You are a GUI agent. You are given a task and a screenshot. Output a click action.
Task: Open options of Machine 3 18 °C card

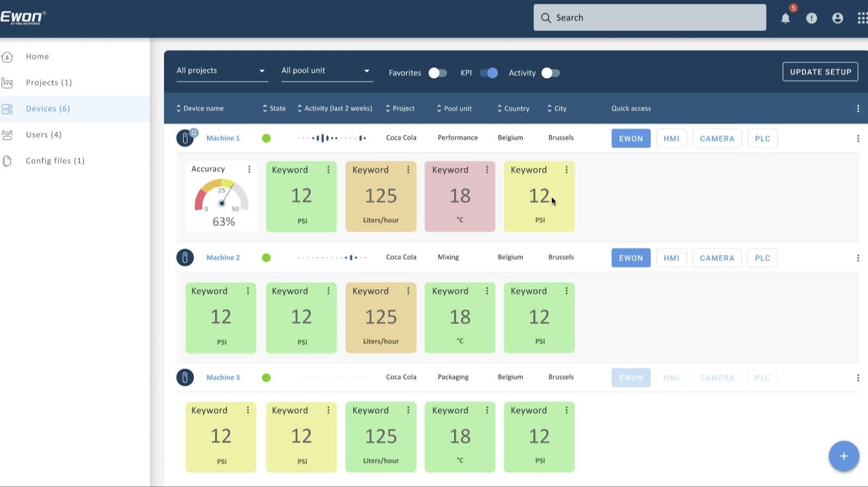(x=487, y=410)
